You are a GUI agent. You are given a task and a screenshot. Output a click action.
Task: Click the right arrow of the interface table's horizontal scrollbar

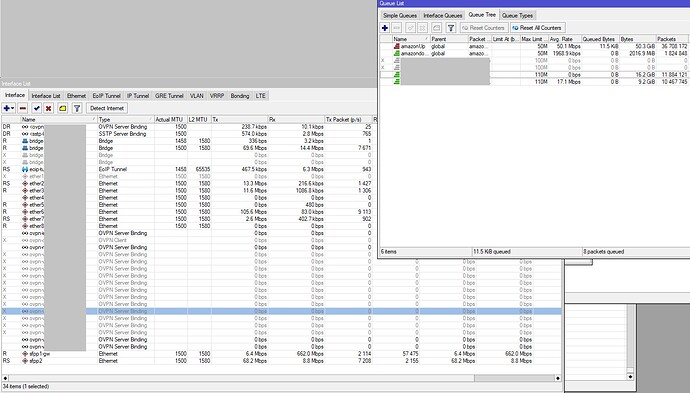coord(558,378)
